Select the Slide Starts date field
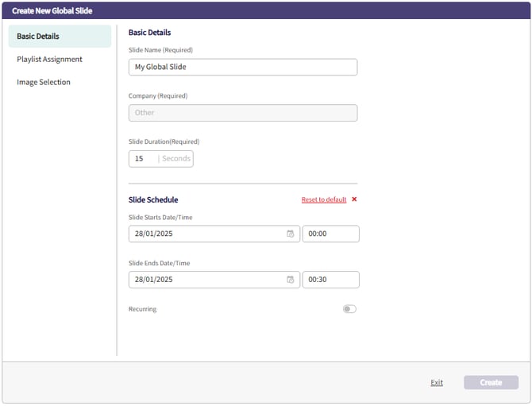 [205, 234]
